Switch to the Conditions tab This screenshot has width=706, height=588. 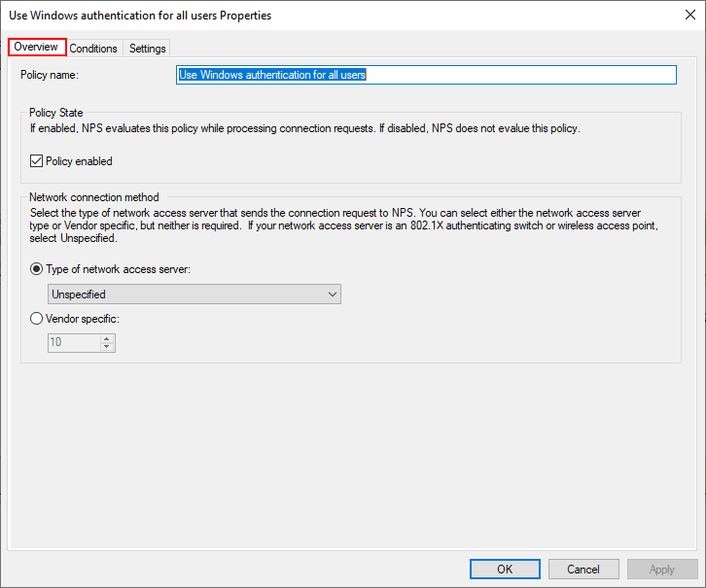click(93, 49)
